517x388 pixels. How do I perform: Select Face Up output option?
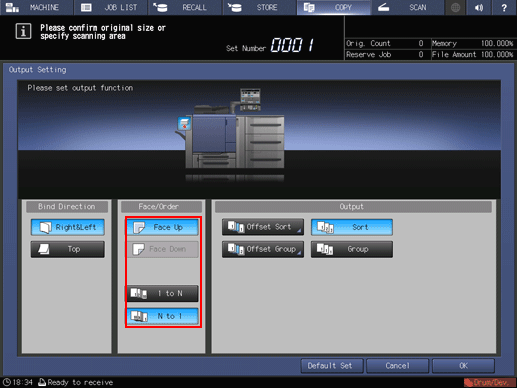[162, 227]
